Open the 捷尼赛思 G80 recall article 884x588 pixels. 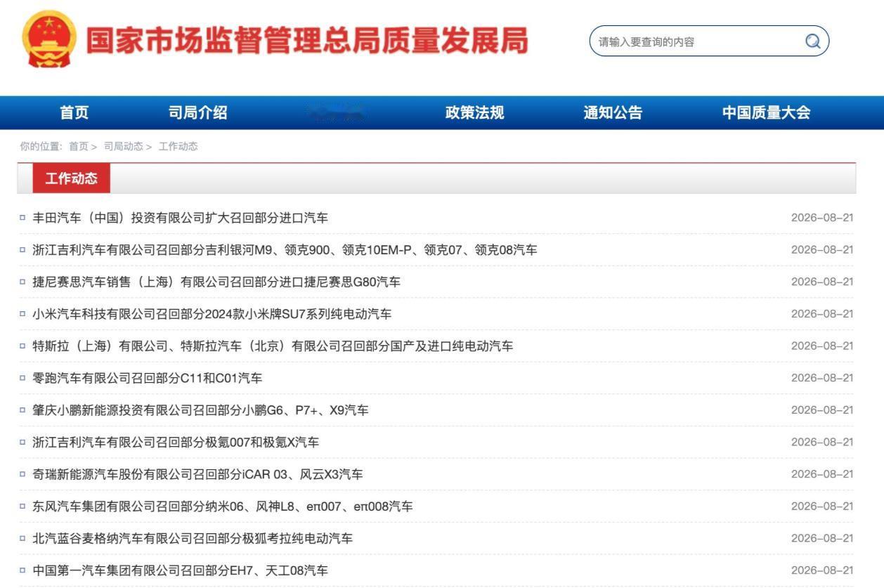[x=216, y=282]
